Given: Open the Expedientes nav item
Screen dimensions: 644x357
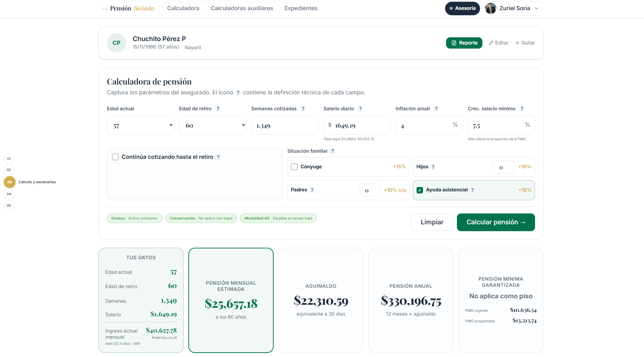Looking at the screenshot, I should (301, 8).
